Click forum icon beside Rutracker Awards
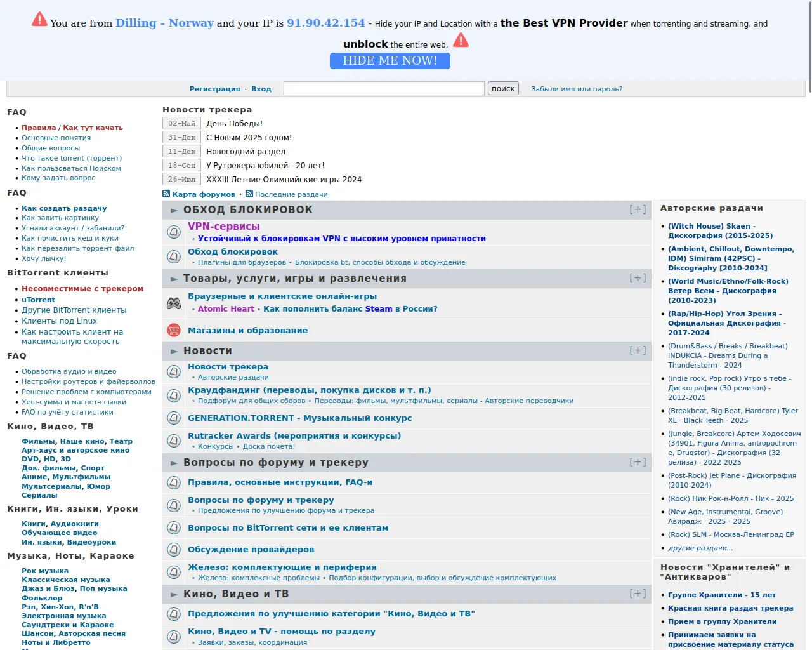Image resolution: width=812 pixels, height=650 pixels. click(174, 441)
